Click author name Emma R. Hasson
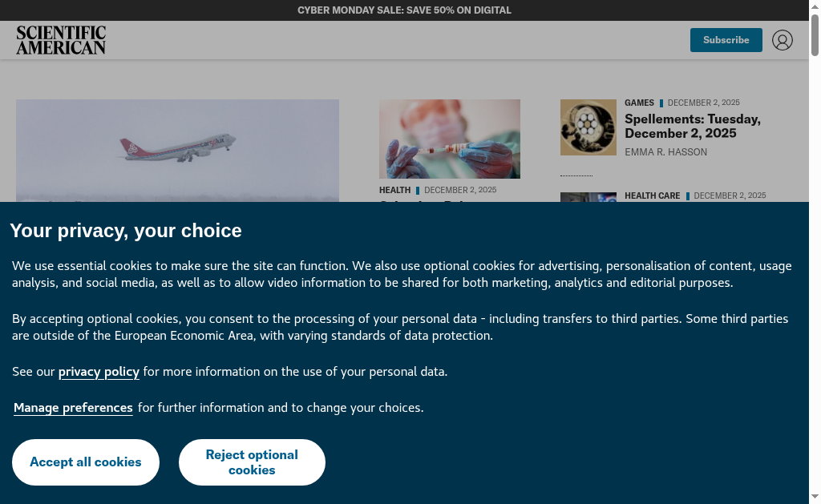The height and width of the screenshot is (504, 821). coord(665,152)
